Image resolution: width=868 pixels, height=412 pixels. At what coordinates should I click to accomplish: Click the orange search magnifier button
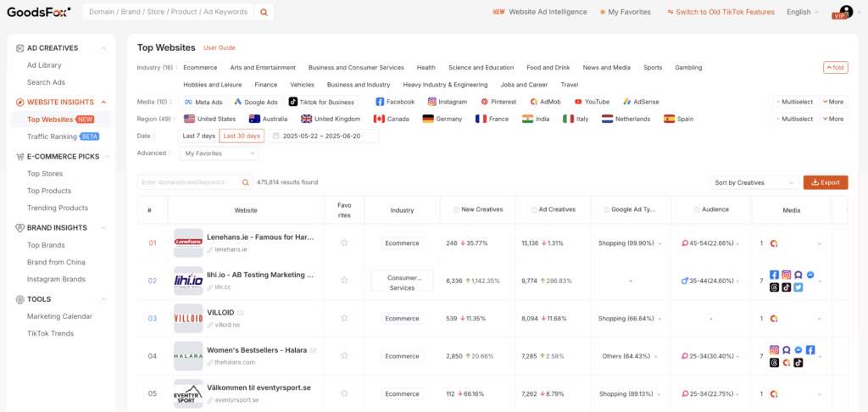tap(264, 12)
